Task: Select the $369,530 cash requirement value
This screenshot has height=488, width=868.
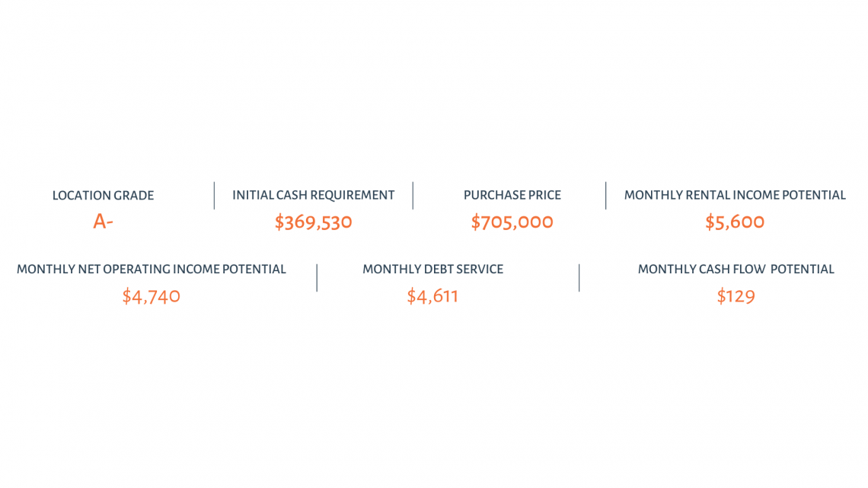Action: 314,222
